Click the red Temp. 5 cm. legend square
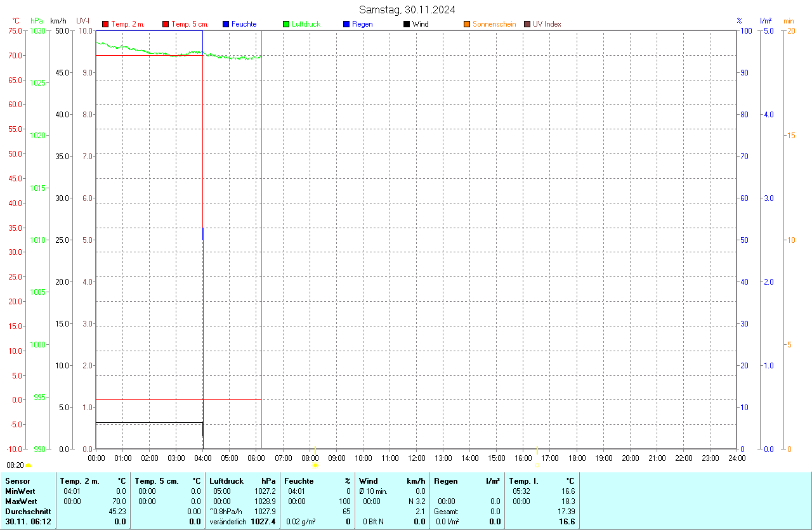 coord(166,24)
